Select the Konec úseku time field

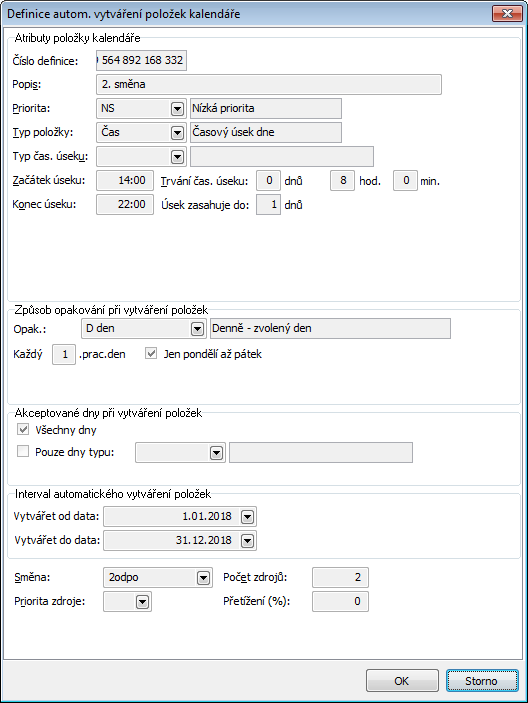[x=125, y=204]
